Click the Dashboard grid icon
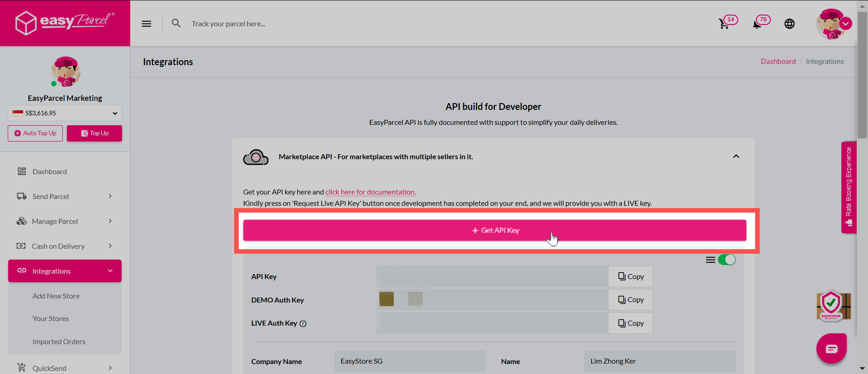868x374 pixels. pyautogui.click(x=22, y=171)
